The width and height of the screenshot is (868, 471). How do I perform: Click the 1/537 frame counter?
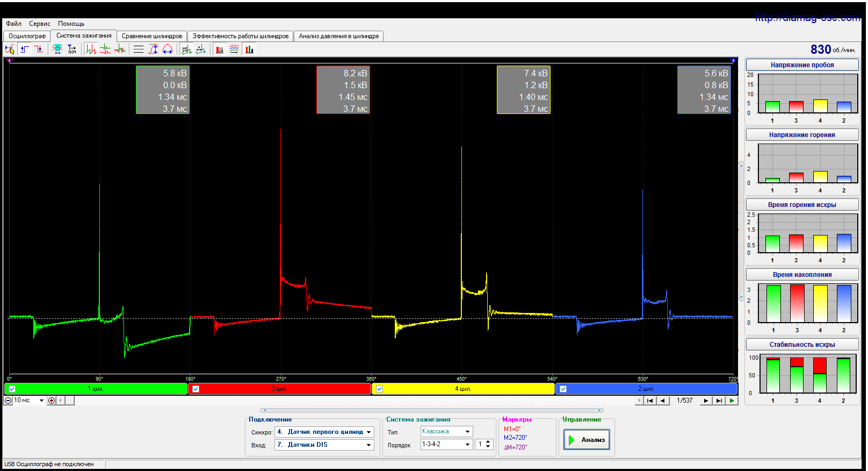[x=684, y=401]
